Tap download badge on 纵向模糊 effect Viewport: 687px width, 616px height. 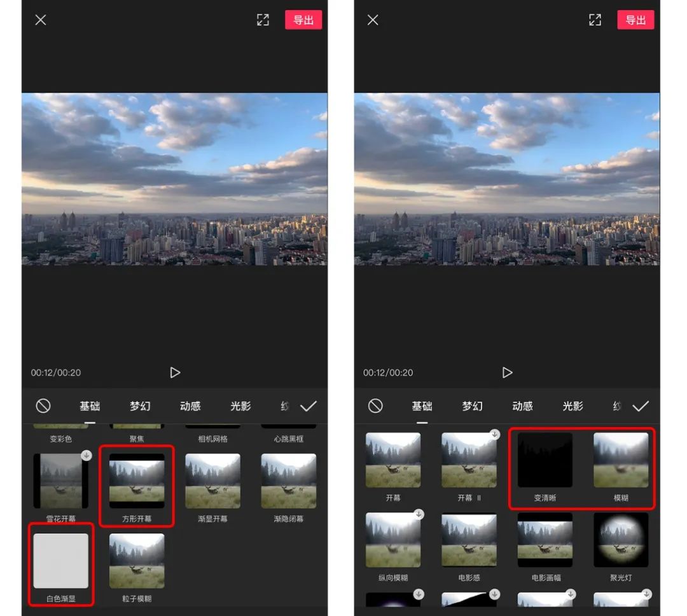pyautogui.click(x=419, y=514)
